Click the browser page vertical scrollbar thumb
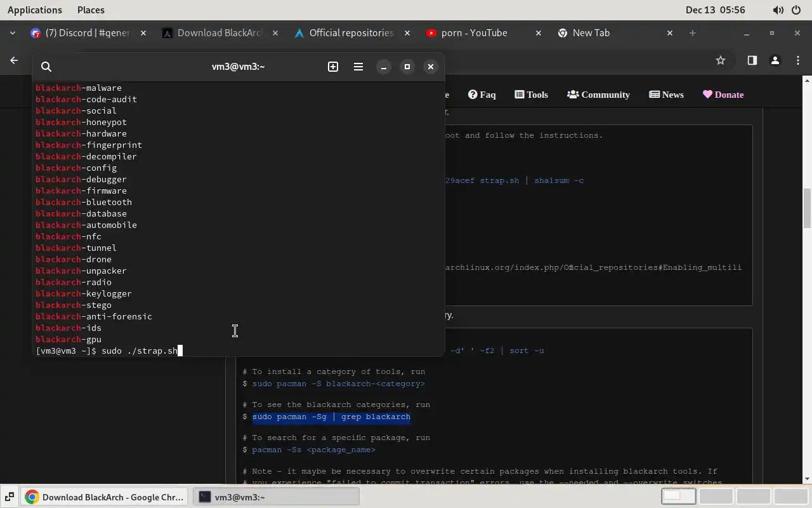Screen dimensions: 812x508 (807, 208)
